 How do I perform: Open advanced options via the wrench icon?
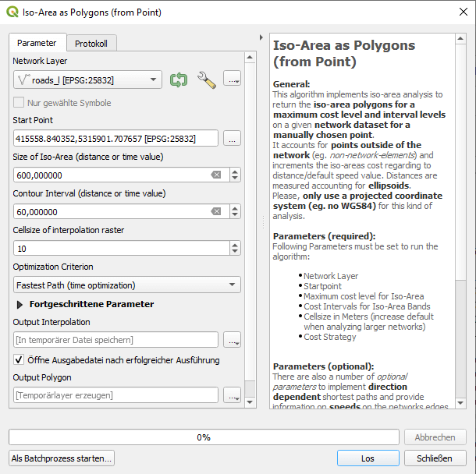pyautogui.click(x=206, y=80)
